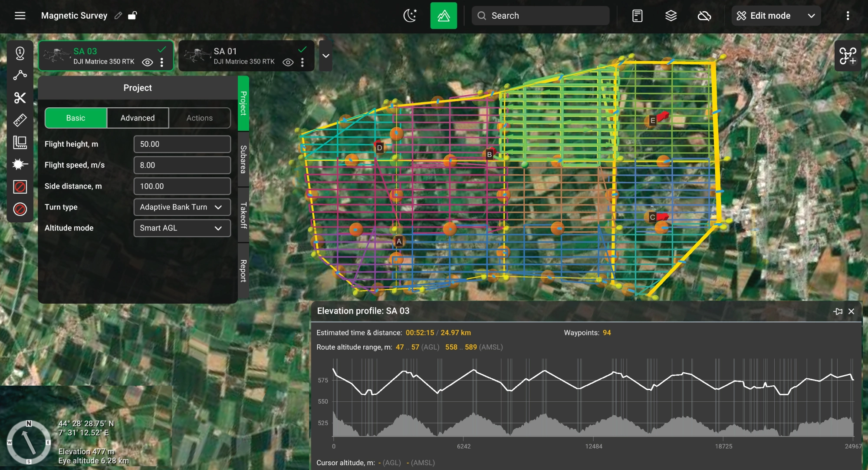Switch to night mode moon icon

click(x=410, y=16)
